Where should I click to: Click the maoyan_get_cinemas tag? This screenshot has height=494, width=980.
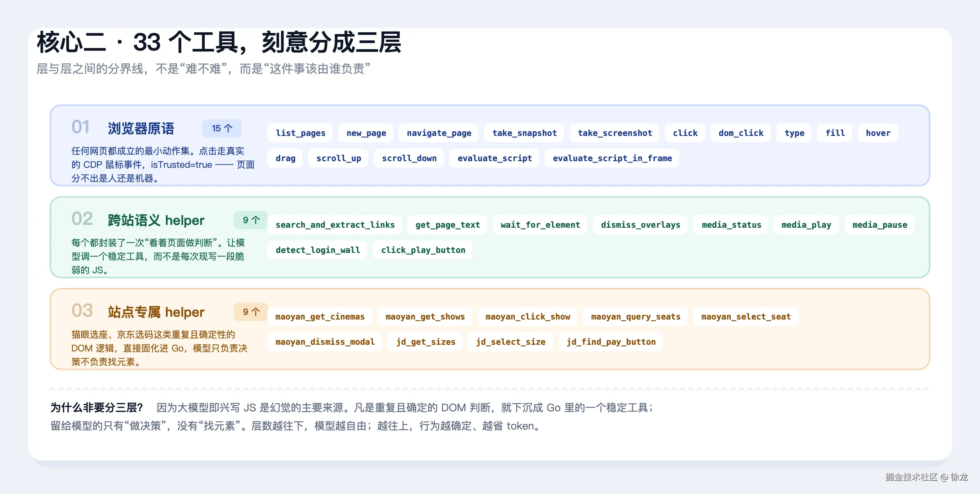(x=320, y=316)
